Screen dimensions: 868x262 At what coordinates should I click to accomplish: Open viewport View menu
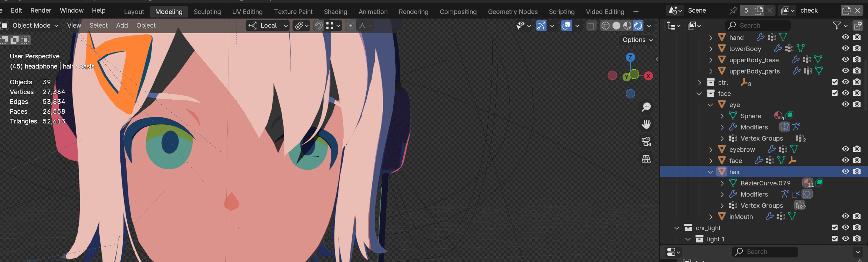coord(74,26)
